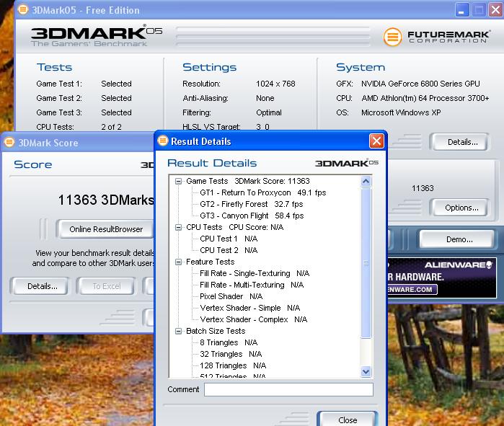Viewport: 504px width, 426px height.
Task: Open the Alienware advertisement banner
Action: click(442, 278)
